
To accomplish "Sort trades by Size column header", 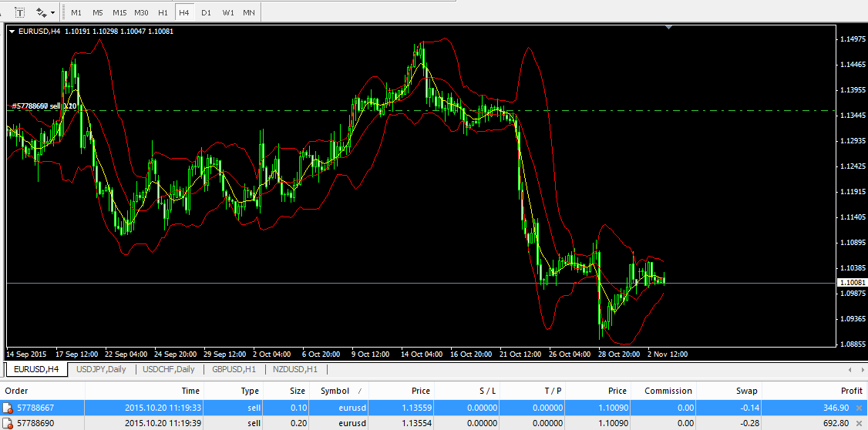I will coord(286,391).
